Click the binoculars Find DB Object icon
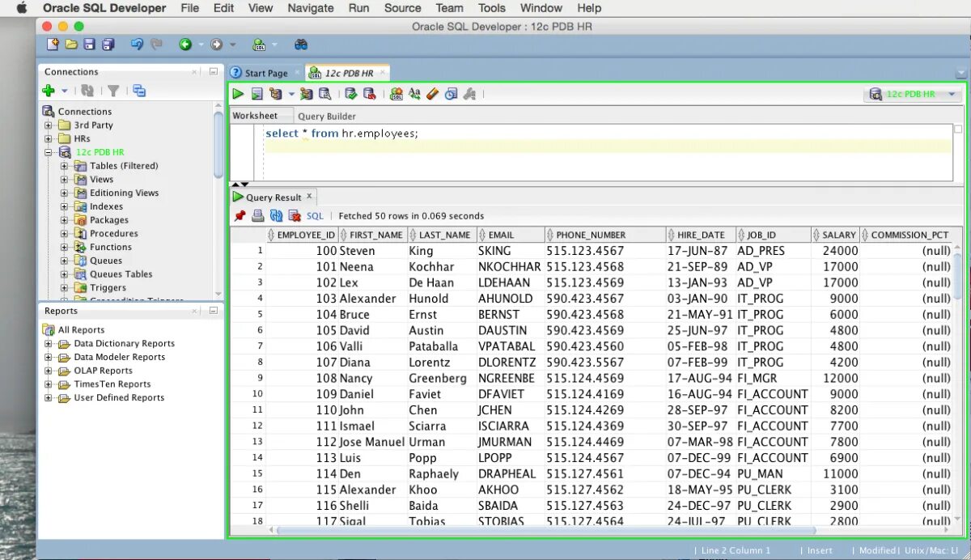Viewport: 971px width, 560px height. point(301,45)
